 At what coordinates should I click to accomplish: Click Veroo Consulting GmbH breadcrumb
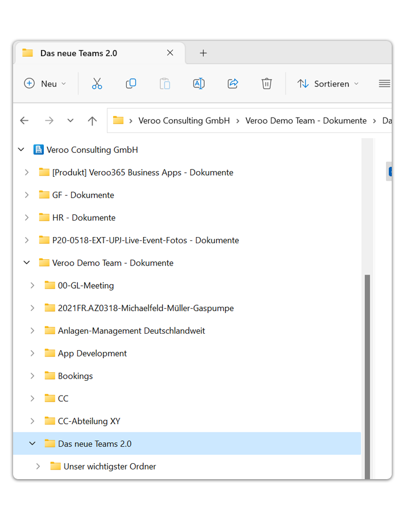184,120
